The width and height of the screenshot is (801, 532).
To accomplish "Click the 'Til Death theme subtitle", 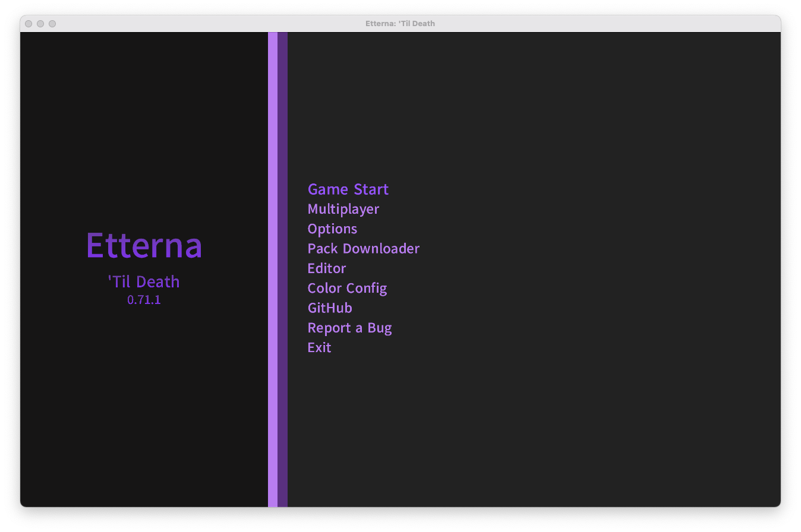I will [x=144, y=281].
